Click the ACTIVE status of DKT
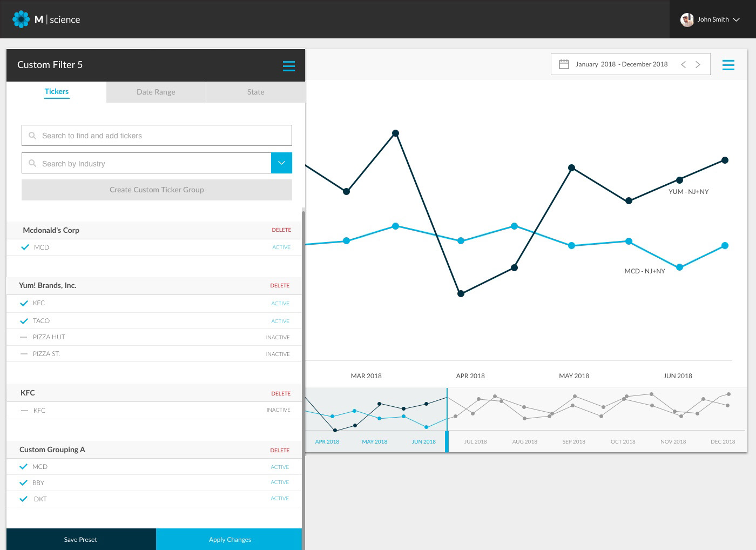756x550 pixels. (x=280, y=498)
